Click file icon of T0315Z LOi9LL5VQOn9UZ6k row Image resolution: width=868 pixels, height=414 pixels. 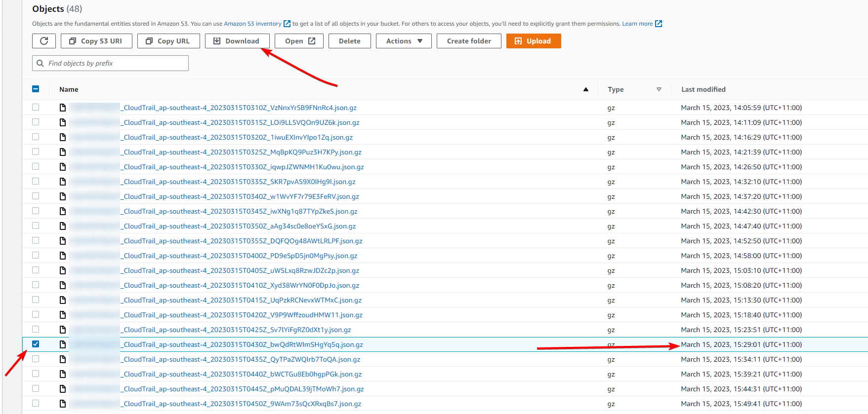(63, 122)
